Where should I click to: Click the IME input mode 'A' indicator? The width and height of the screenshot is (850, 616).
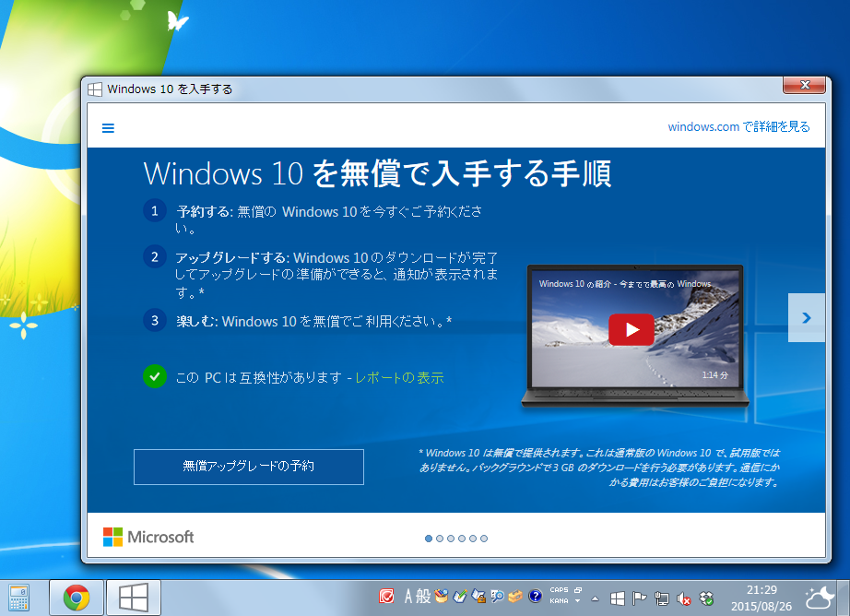pyautogui.click(x=408, y=597)
